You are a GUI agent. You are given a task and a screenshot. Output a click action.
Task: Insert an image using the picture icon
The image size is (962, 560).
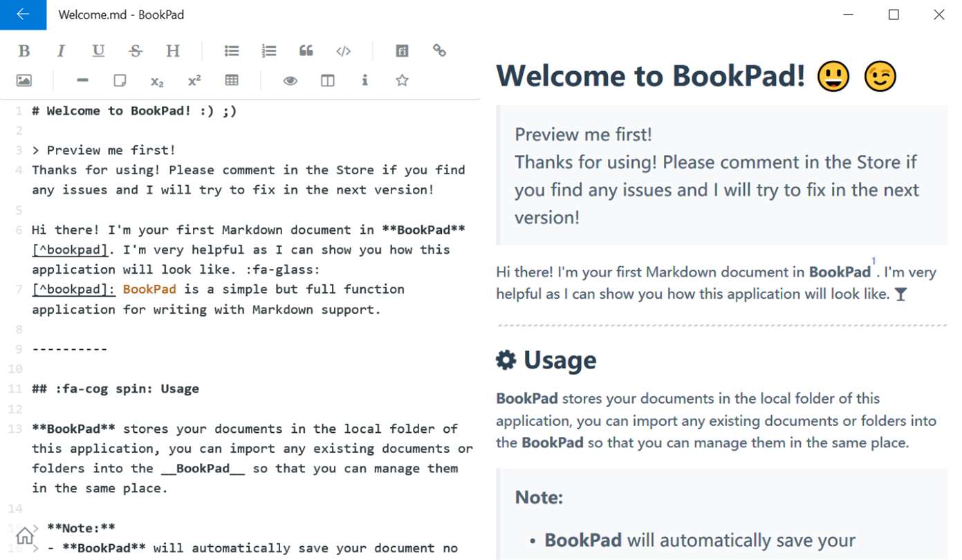[24, 80]
